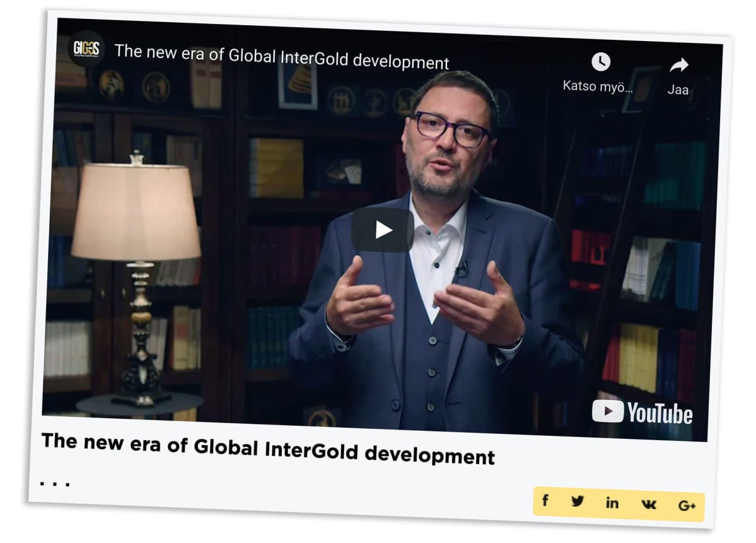Click the video thumbnail of the speaker
756x543 pixels.
[x=382, y=230]
